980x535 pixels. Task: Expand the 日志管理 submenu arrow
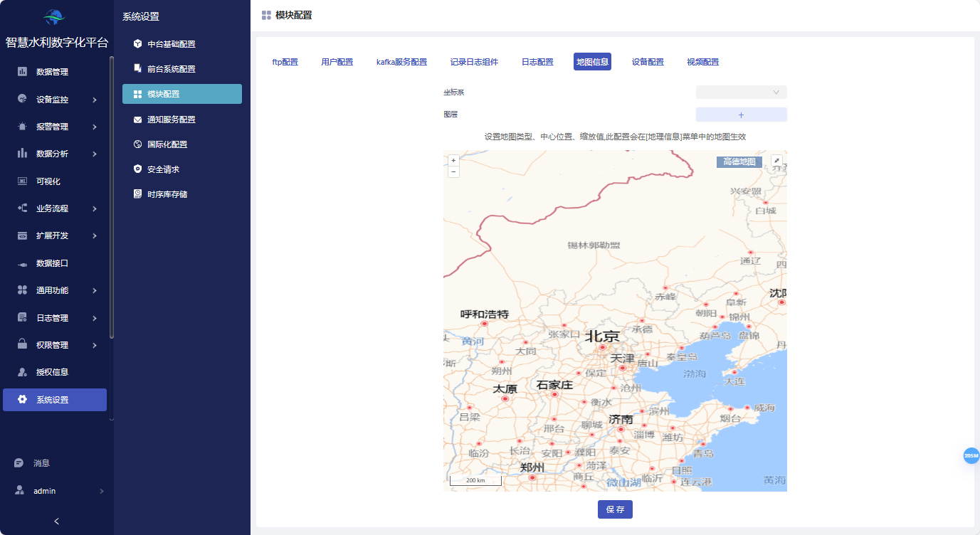95,317
